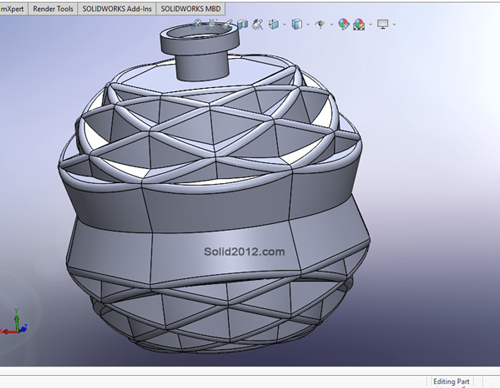Open the Render Tools tab
This screenshot has width=500, height=388.
pyautogui.click(x=53, y=9)
